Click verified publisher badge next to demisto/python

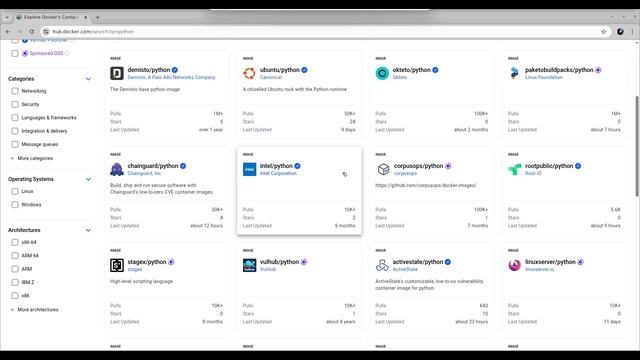175,70
